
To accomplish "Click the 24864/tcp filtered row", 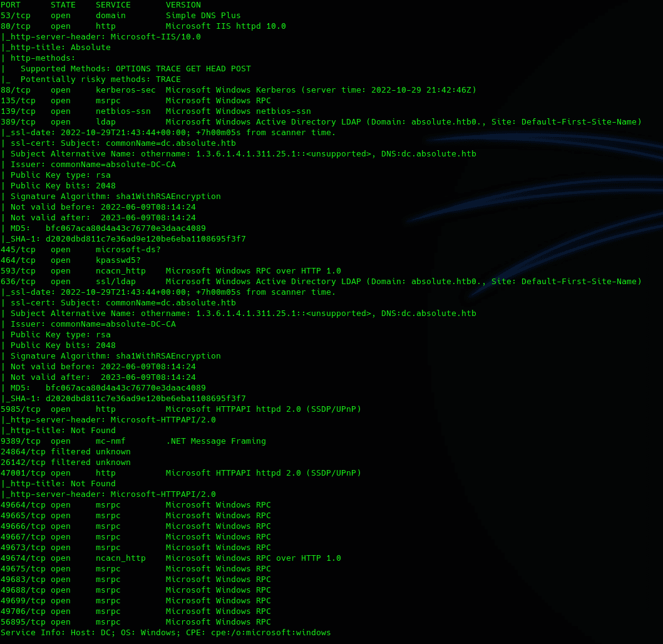I will 66,452.
